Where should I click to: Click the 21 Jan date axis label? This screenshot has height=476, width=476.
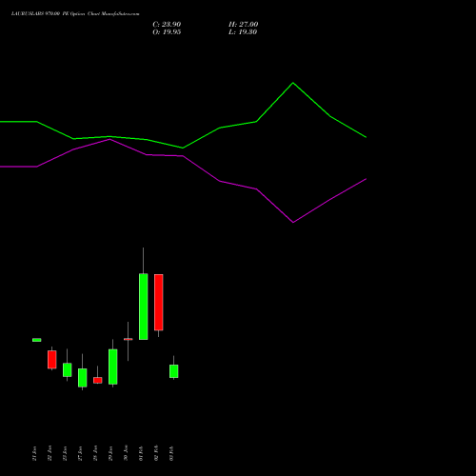34,453
